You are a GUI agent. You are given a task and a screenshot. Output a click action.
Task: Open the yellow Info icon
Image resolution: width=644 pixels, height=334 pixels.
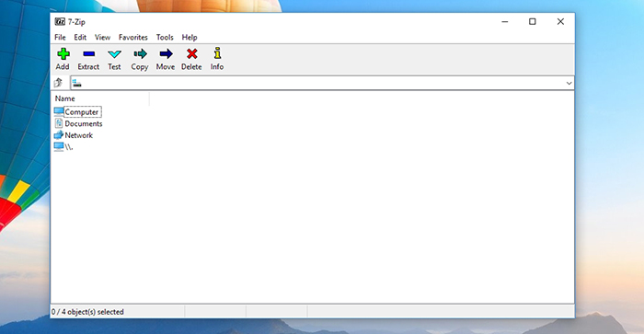pos(217,53)
